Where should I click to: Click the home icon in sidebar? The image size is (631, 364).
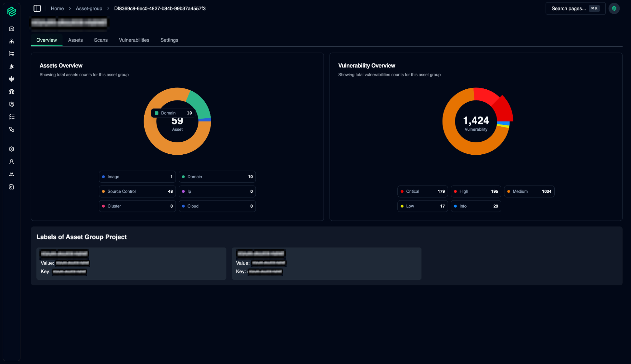point(12,28)
